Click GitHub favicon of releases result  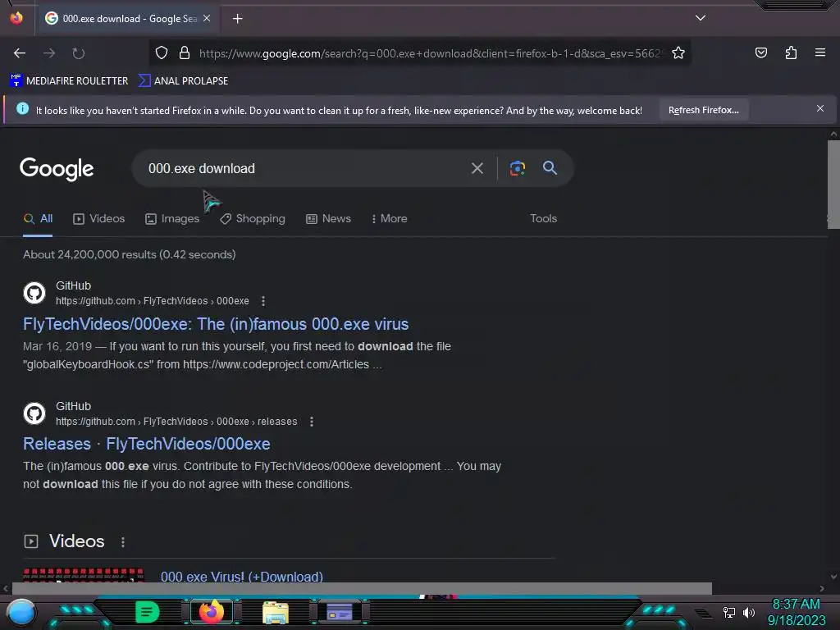[x=34, y=413]
